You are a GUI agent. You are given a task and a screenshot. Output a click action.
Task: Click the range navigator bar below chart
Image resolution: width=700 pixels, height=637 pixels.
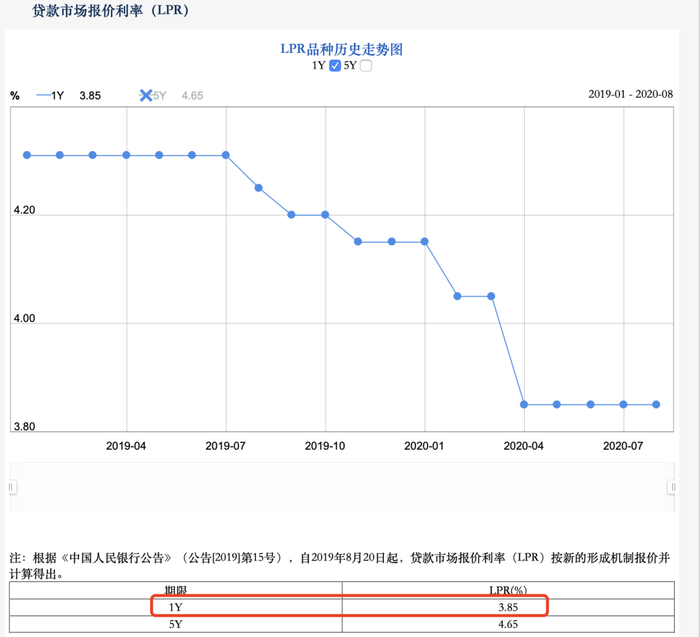click(342, 487)
